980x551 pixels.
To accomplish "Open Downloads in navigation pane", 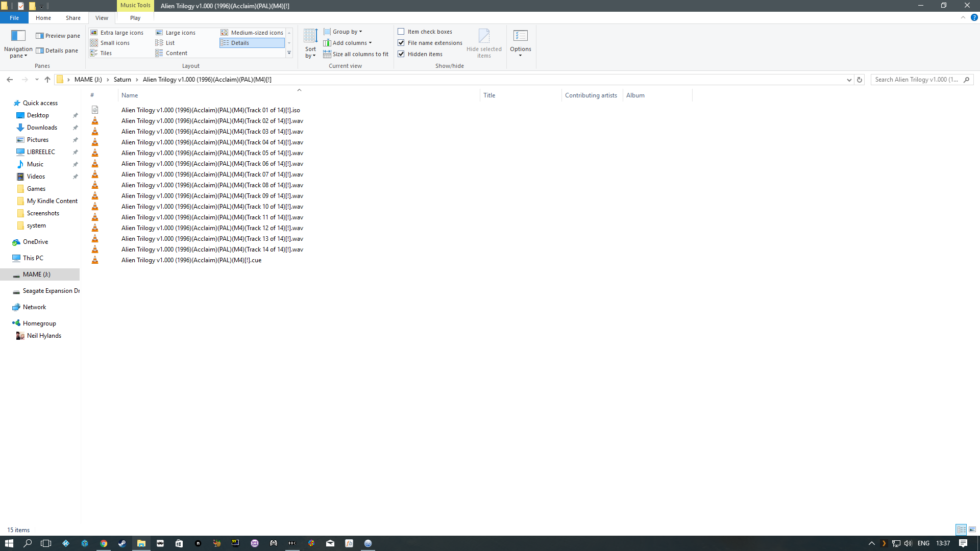I will point(42,128).
